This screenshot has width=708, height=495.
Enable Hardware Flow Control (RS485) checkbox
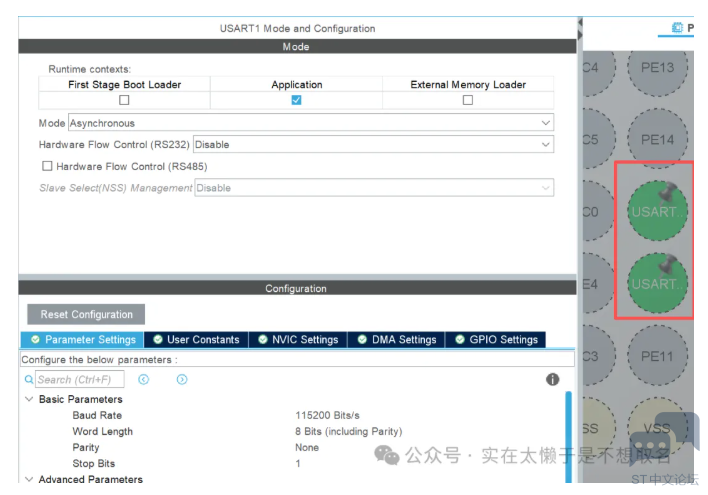point(47,166)
